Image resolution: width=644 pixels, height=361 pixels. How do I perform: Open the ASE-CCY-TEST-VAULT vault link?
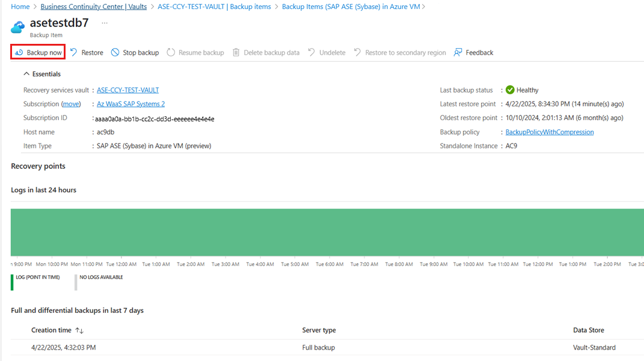[x=127, y=90]
